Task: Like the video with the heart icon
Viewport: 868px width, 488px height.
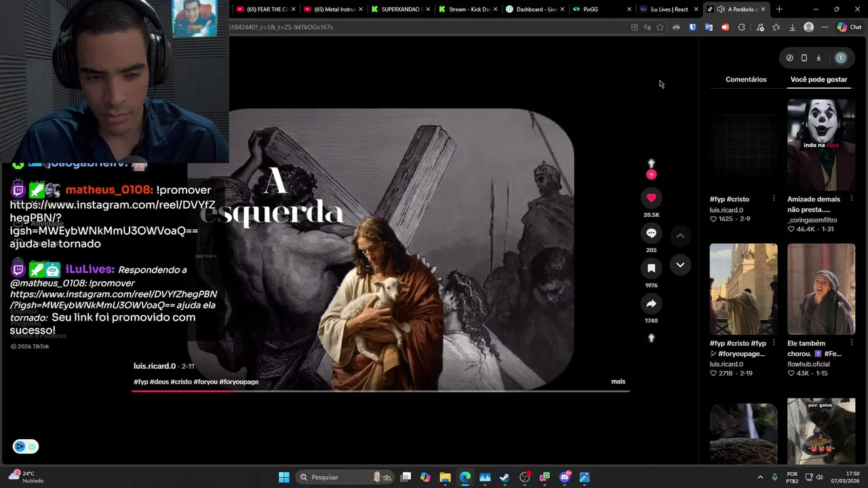Action: click(x=651, y=198)
